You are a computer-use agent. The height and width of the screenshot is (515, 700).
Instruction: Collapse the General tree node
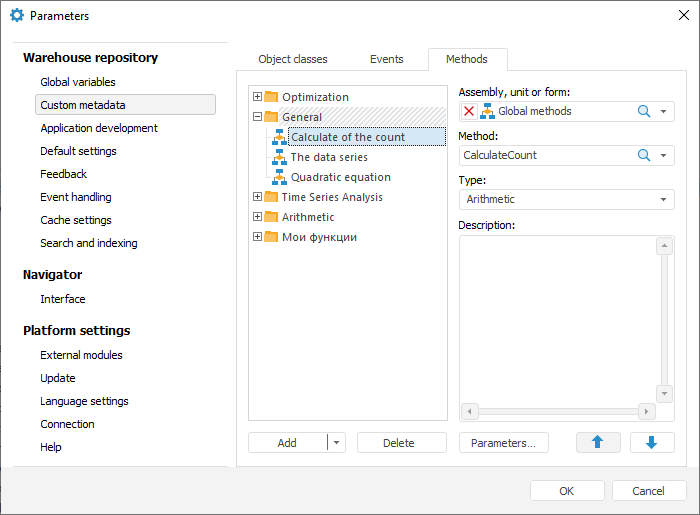pyautogui.click(x=258, y=117)
